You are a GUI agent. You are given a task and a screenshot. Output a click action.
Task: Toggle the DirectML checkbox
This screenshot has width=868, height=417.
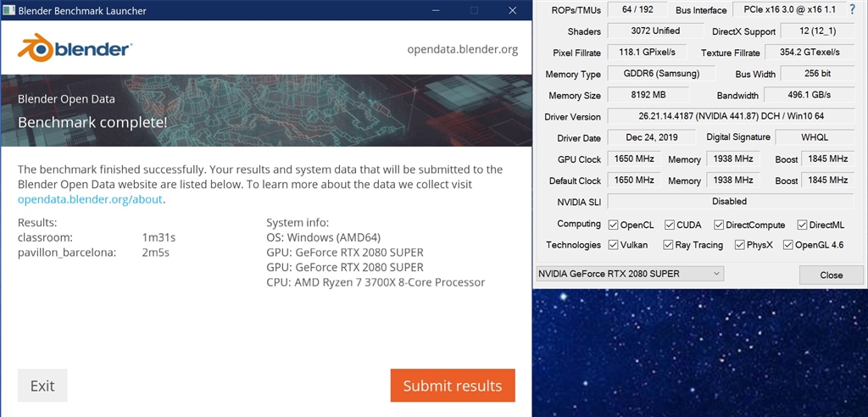coord(802,225)
